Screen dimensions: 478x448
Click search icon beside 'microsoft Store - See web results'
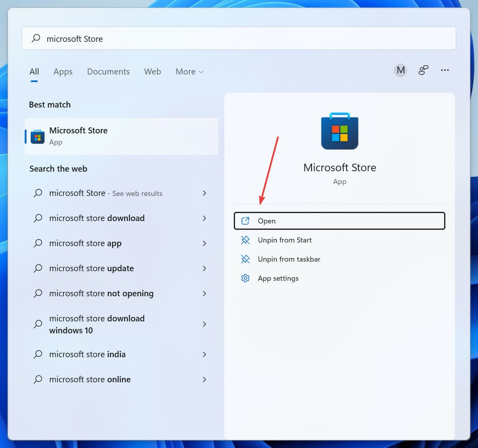click(38, 193)
